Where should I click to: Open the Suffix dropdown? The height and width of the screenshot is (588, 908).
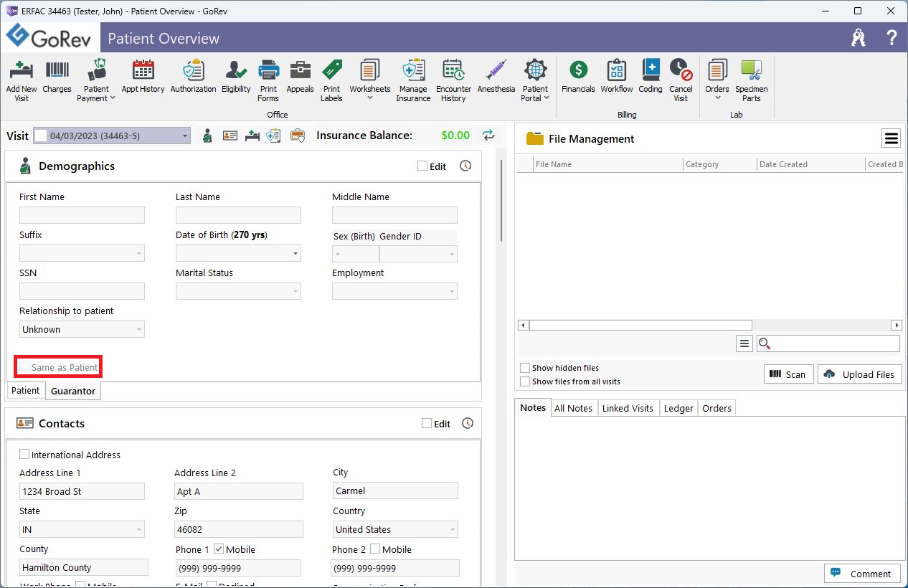[138, 253]
